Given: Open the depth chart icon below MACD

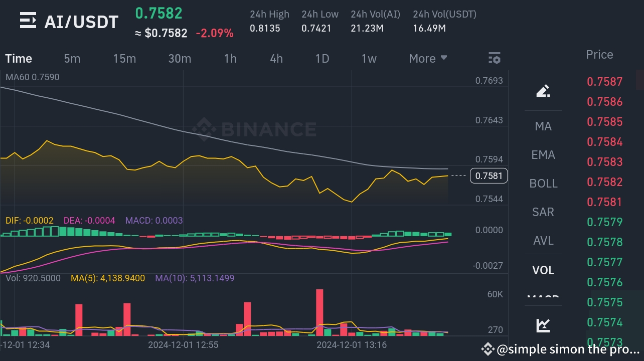Looking at the screenshot, I should pos(543,325).
